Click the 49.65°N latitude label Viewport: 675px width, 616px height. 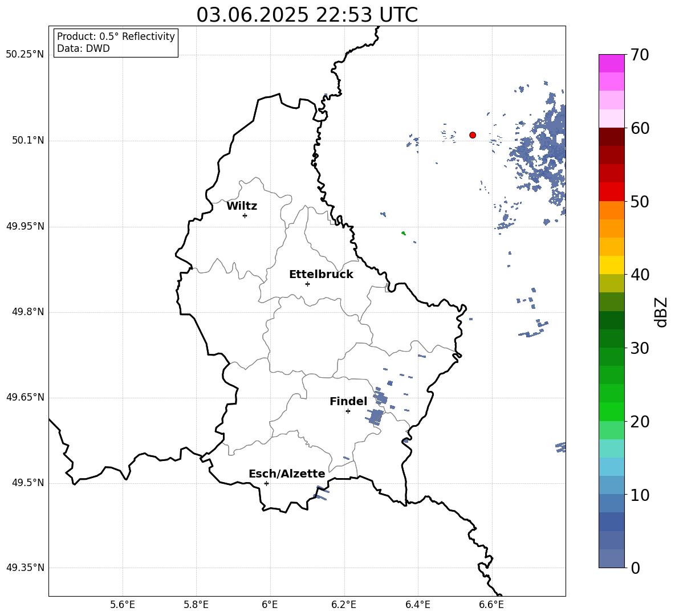pos(25,397)
